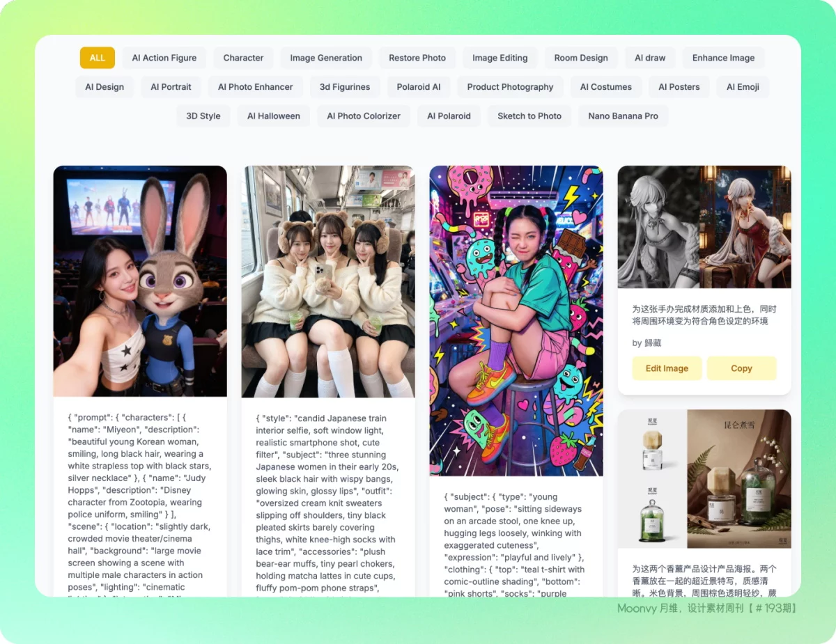Select the Image Generation filter
The image size is (836, 644).
click(x=325, y=58)
